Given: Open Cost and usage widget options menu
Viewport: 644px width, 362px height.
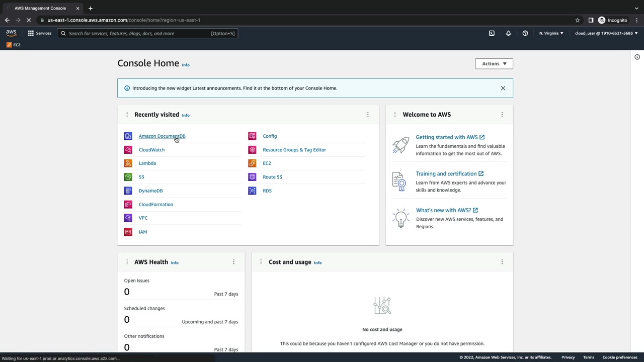Looking at the screenshot, I should 502,262.
